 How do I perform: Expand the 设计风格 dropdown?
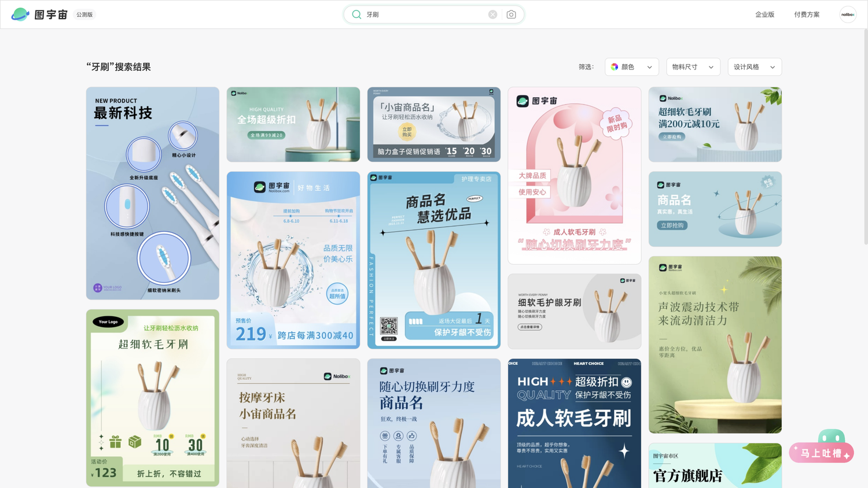coord(755,67)
